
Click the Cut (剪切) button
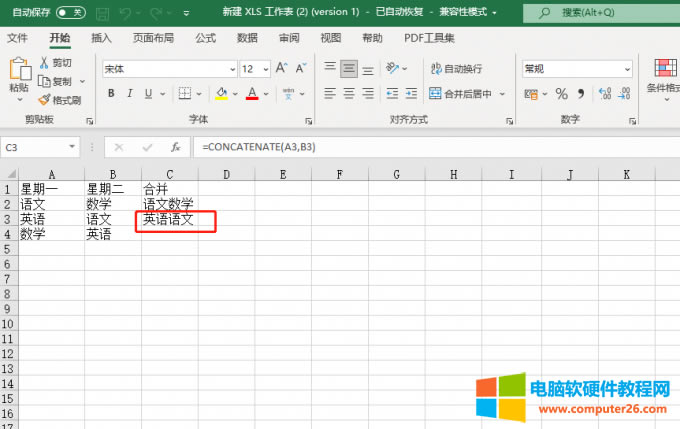(x=55, y=63)
